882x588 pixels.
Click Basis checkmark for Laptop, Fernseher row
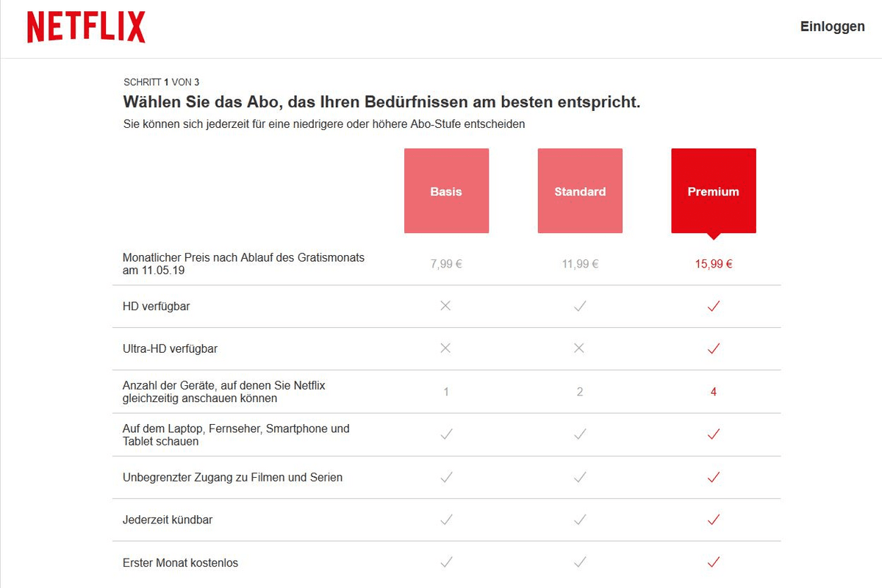446,434
